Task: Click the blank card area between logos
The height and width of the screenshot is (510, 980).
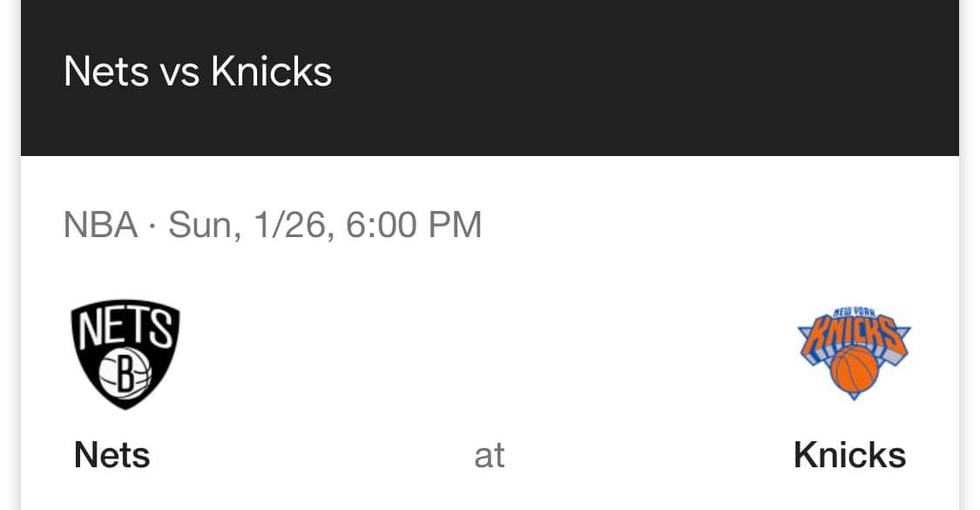Action: click(x=489, y=354)
